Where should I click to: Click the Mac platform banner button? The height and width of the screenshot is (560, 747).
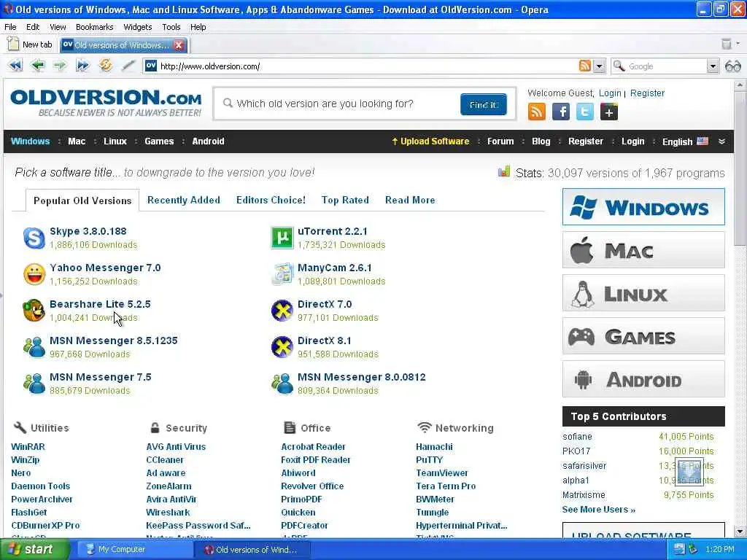tap(643, 250)
